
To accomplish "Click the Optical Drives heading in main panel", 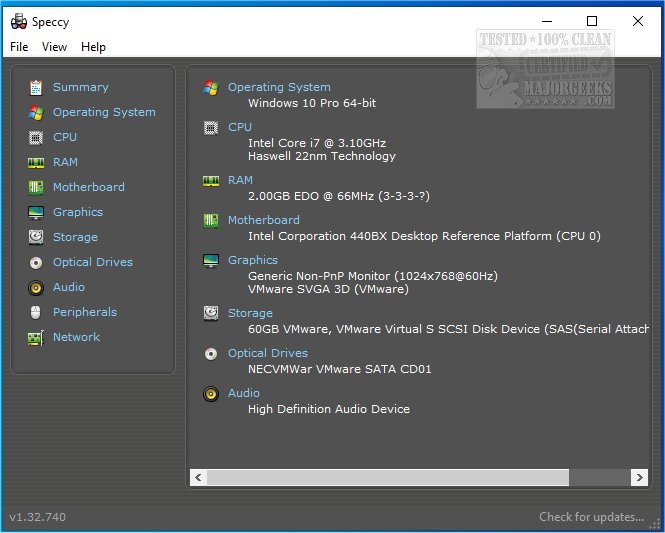I will point(268,353).
